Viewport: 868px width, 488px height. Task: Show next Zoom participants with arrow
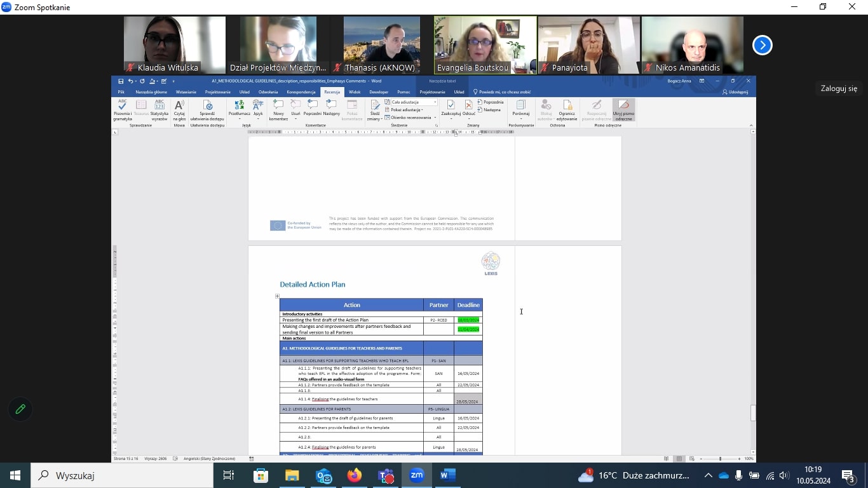coord(762,45)
